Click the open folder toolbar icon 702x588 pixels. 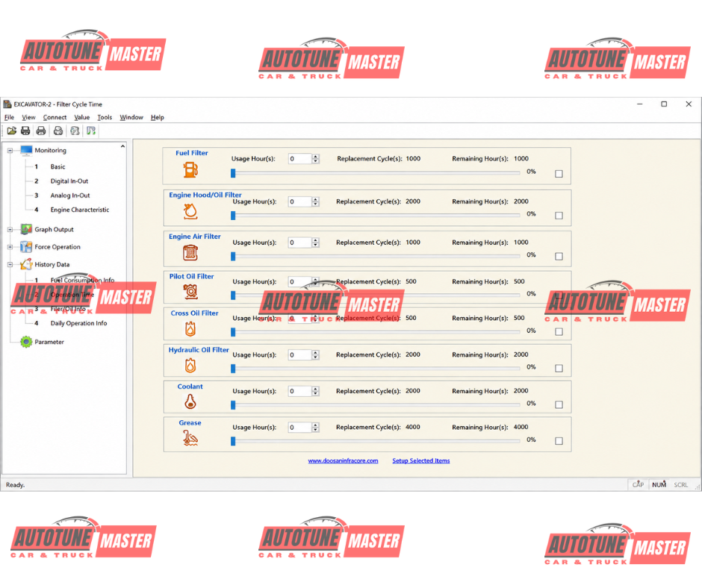coord(12,131)
